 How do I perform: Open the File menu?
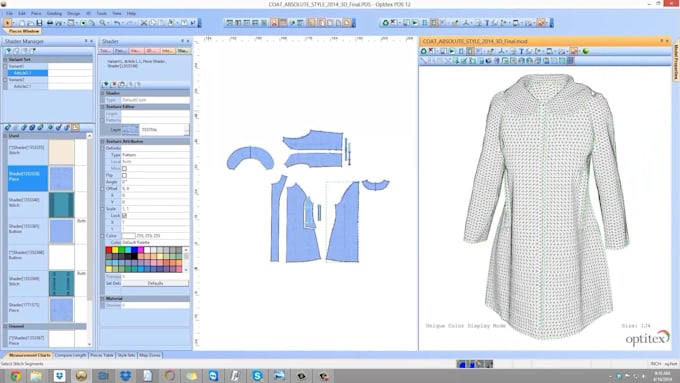[x=10, y=13]
